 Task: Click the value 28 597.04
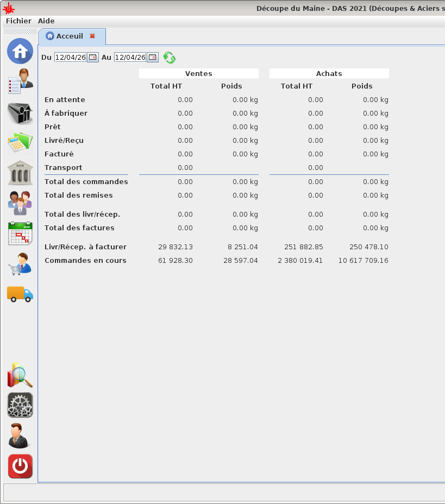[241, 260]
